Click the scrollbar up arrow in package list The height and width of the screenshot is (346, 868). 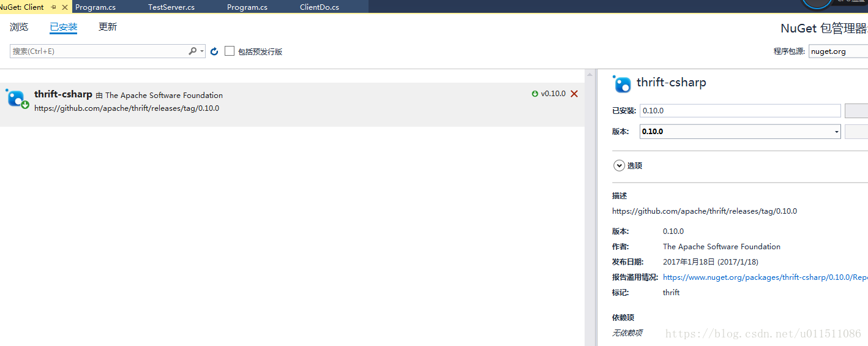click(x=590, y=75)
